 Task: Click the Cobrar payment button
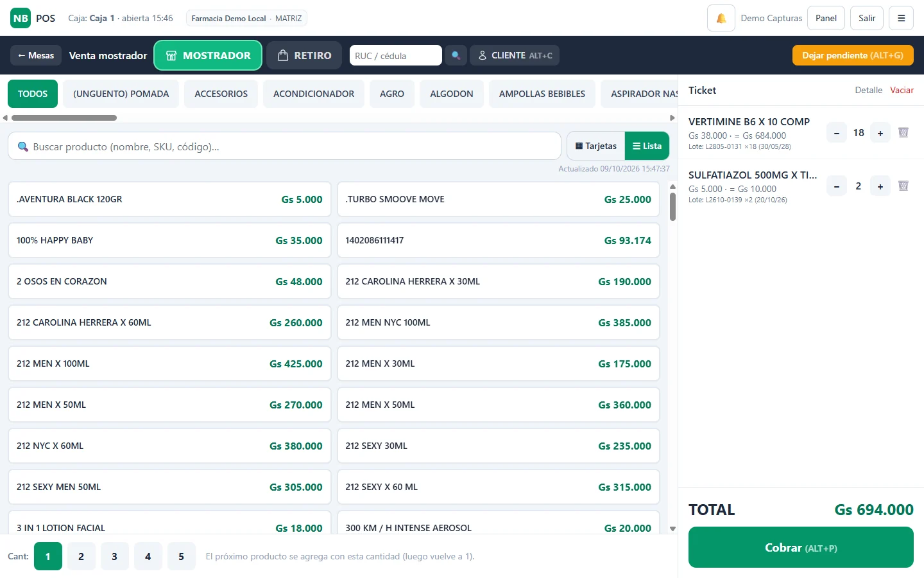801,547
